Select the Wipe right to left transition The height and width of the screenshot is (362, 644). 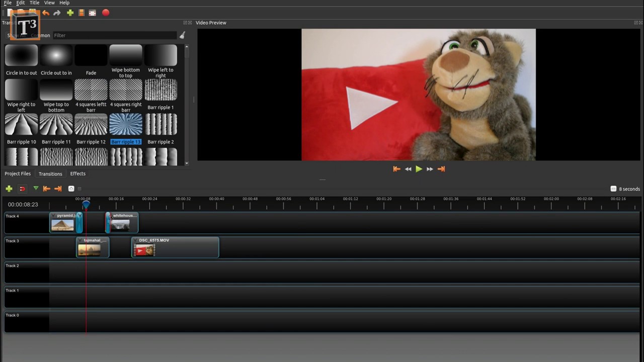(21, 96)
